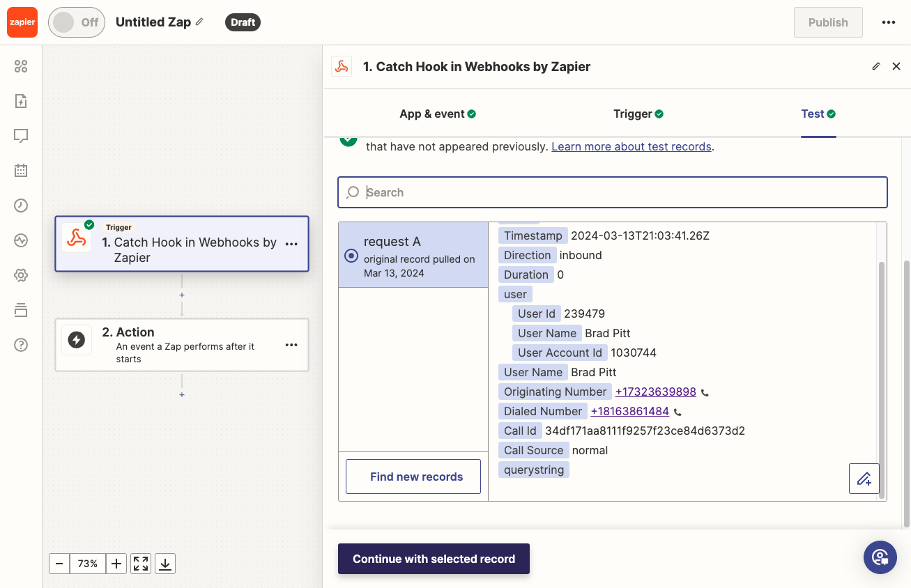Click the Webhooks icon in panel header
The height and width of the screenshot is (588, 911).
click(342, 66)
